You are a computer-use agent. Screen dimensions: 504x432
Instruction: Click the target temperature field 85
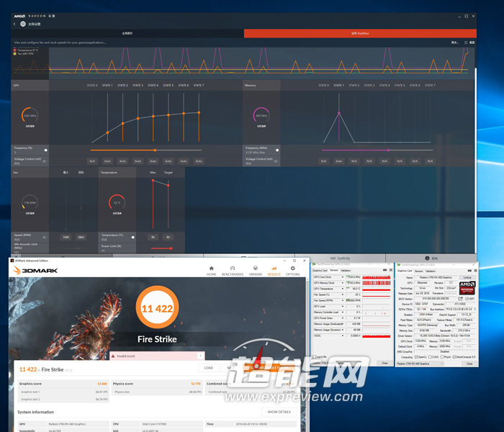click(x=168, y=237)
